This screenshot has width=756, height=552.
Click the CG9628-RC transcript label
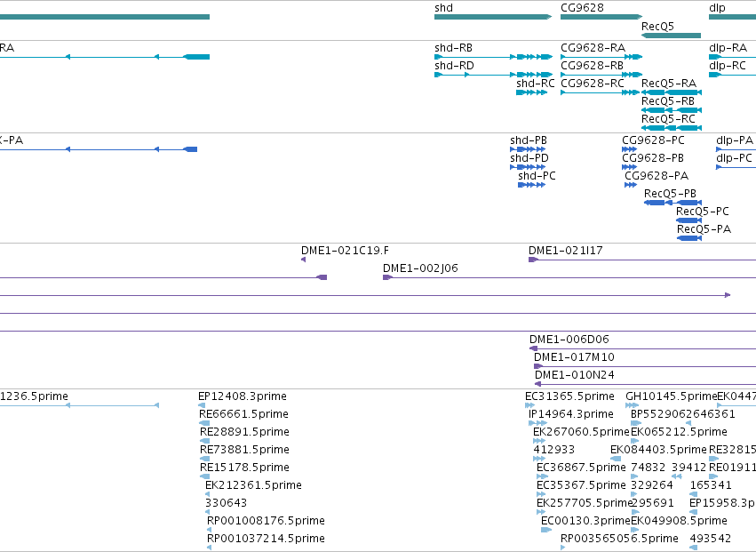click(593, 84)
